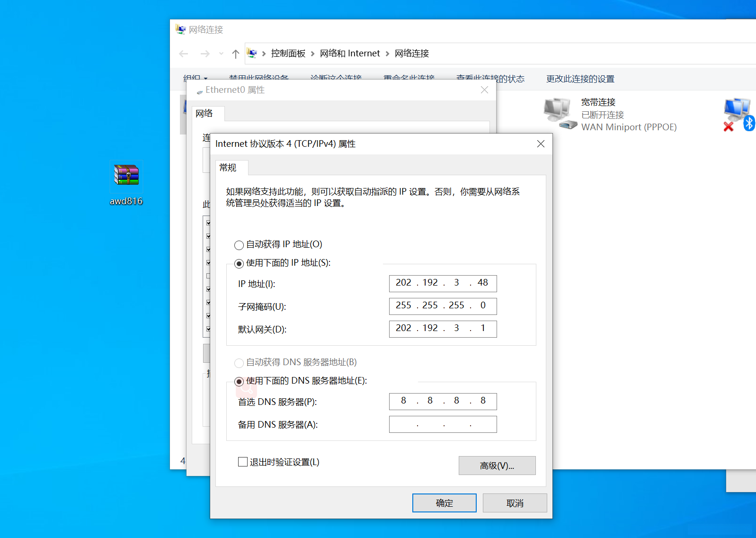Expand chevron before 控制面板 in address bar
The image size is (756, 538).
click(x=264, y=54)
